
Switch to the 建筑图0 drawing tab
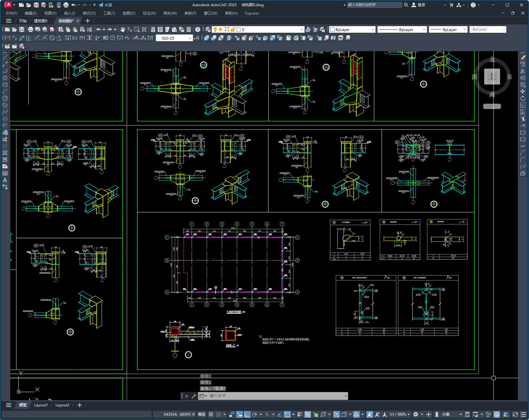pos(41,21)
